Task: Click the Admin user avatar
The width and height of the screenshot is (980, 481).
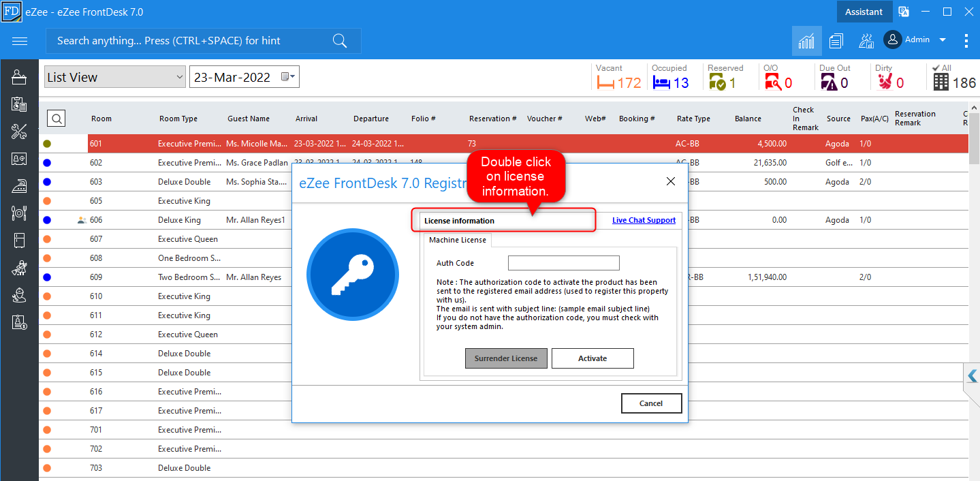Action: [893, 40]
